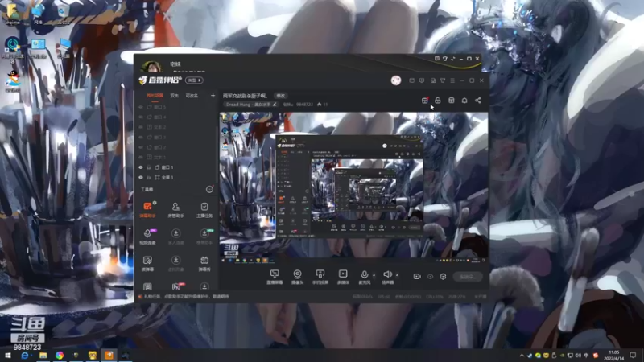The width and height of the screenshot is (644, 362).
Task: Expand the microphone options arrow
Action: (x=374, y=275)
